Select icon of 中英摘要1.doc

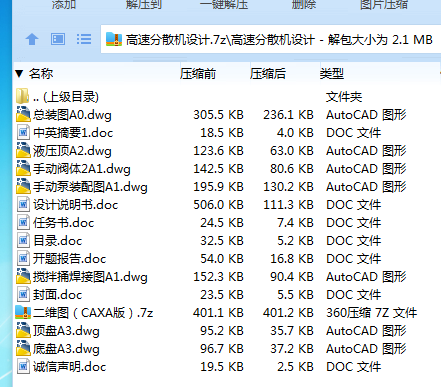click(23, 132)
